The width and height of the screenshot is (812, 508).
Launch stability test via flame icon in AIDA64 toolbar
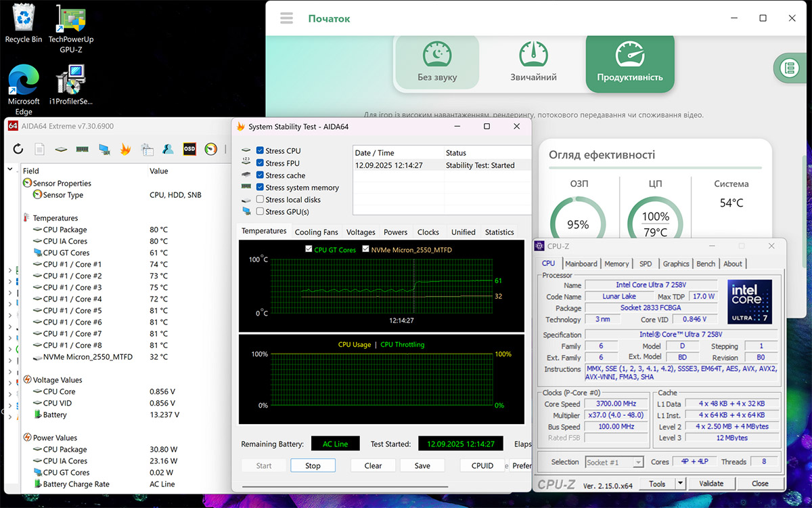125,149
